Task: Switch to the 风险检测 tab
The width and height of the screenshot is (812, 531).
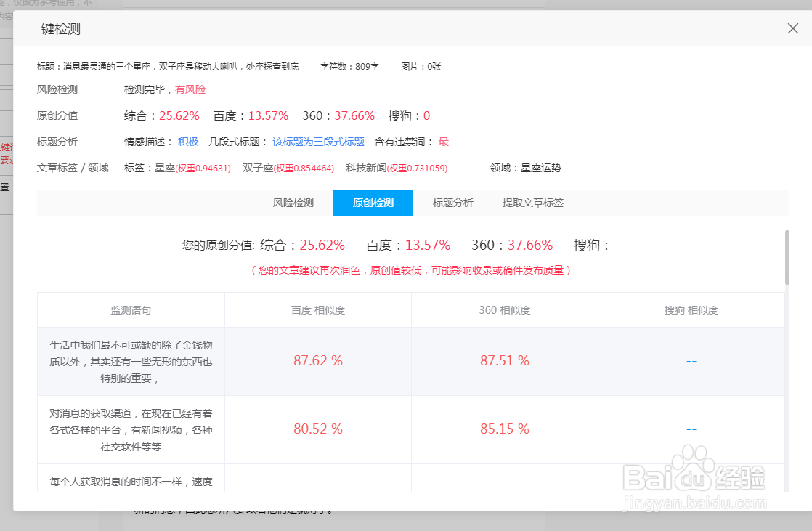Action: point(293,203)
